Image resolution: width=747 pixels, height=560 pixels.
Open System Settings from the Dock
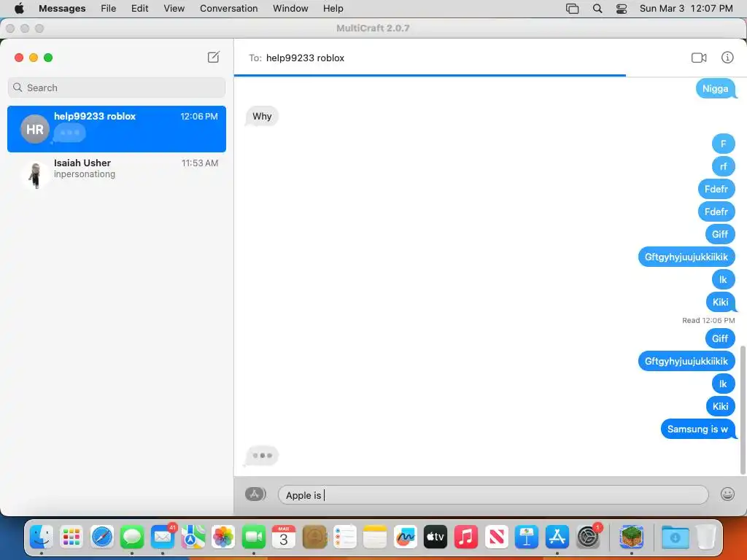click(x=588, y=537)
